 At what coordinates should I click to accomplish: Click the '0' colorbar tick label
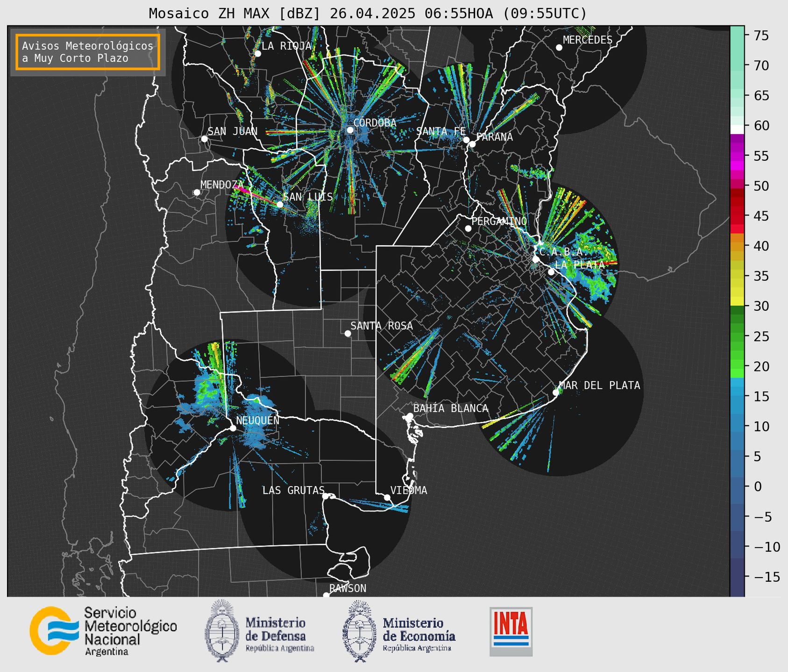point(758,486)
